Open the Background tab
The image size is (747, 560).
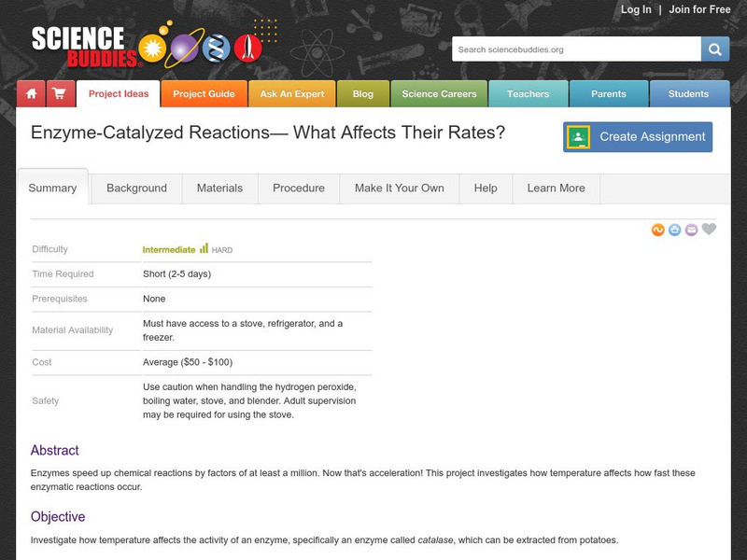tap(136, 189)
